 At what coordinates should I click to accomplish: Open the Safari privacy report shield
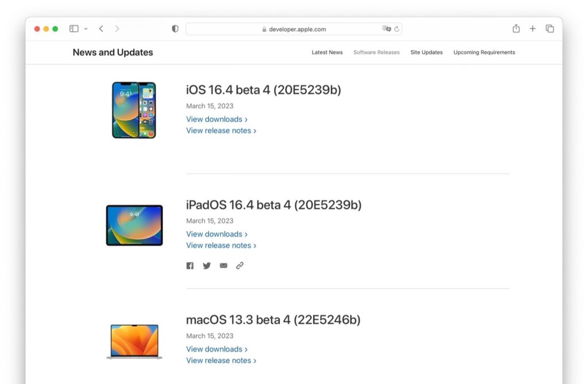point(175,28)
